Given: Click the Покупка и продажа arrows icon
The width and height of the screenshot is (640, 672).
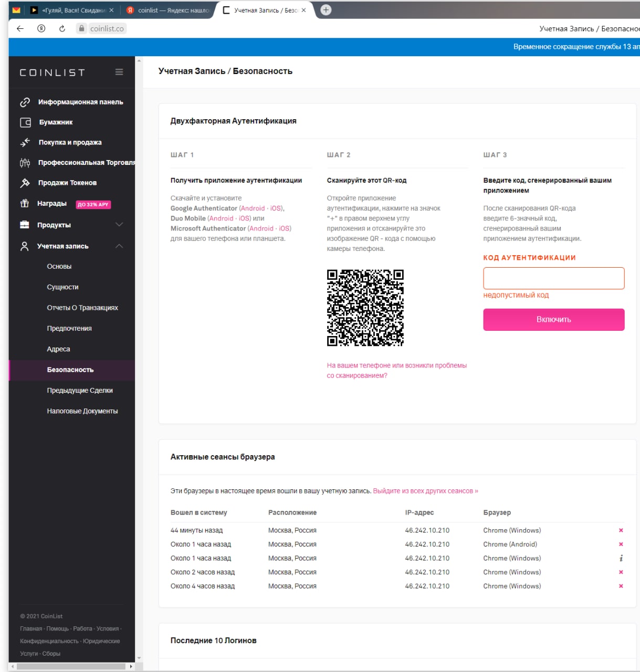Looking at the screenshot, I should tap(25, 142).
